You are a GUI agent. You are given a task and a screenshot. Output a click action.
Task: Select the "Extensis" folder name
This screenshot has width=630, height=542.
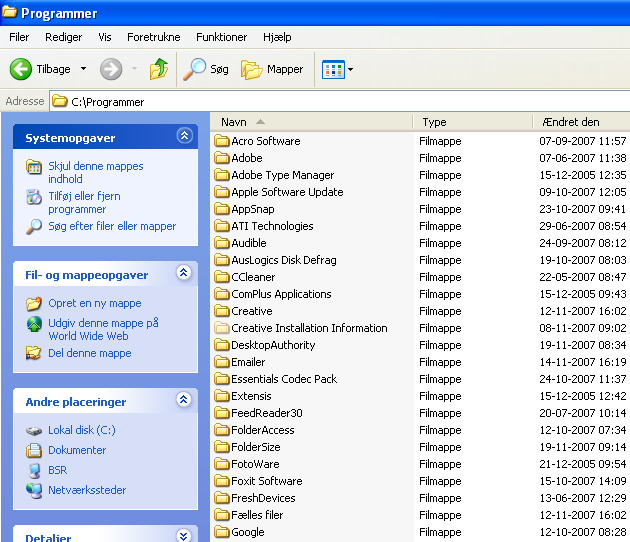[x=251, y=396]
